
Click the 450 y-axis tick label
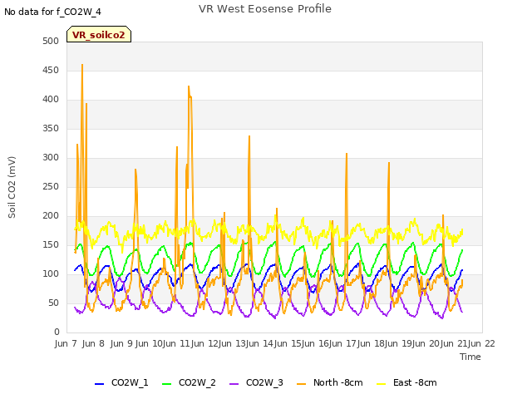(x=51, y=70)
